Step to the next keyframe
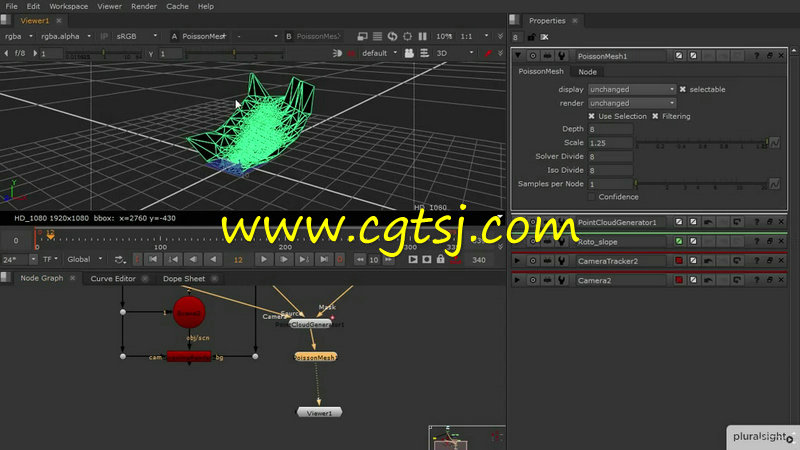The width and height of the screenshot is (800, 450). point(304,260)
